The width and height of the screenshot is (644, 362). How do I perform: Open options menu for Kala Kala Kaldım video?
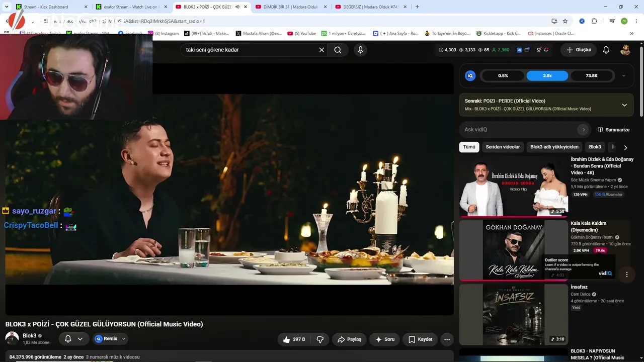[627, 275]
